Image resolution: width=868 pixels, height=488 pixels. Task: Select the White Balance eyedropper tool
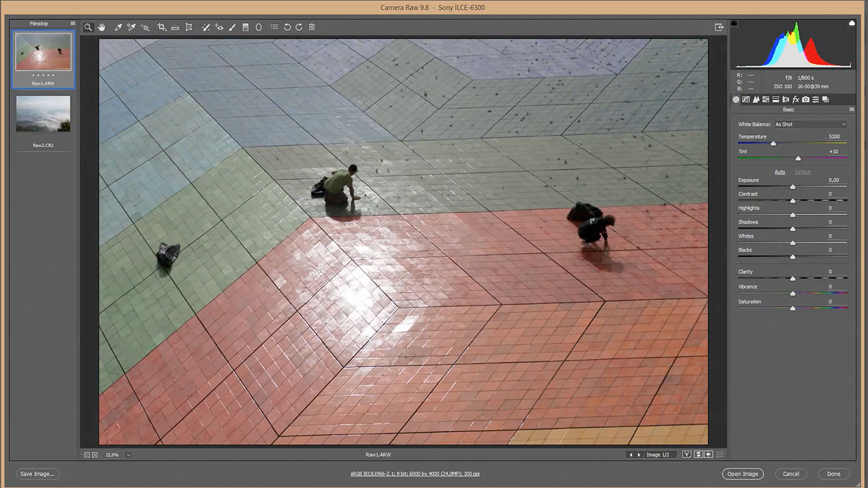coord(118,27)
